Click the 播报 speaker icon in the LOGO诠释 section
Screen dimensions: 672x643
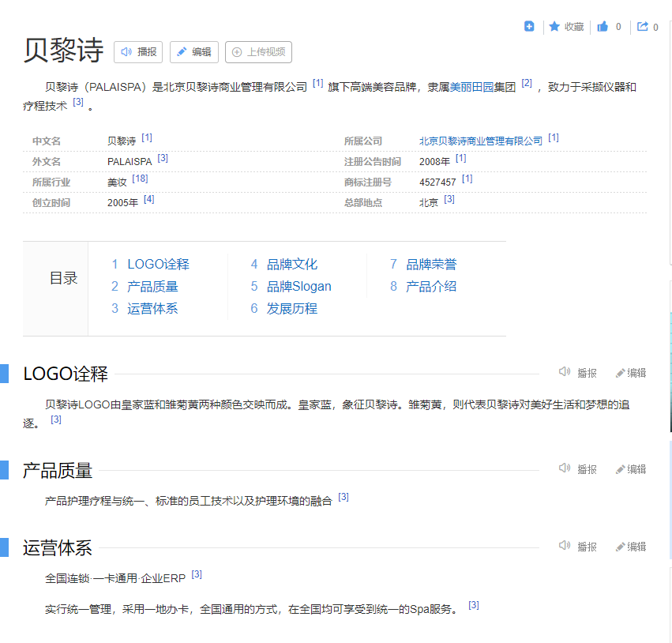[565, 371]
